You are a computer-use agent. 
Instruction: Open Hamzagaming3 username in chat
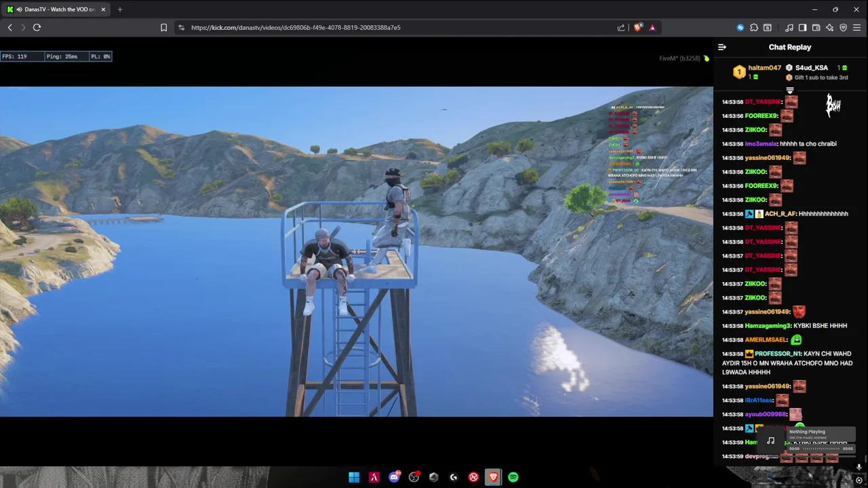point(768,325)
